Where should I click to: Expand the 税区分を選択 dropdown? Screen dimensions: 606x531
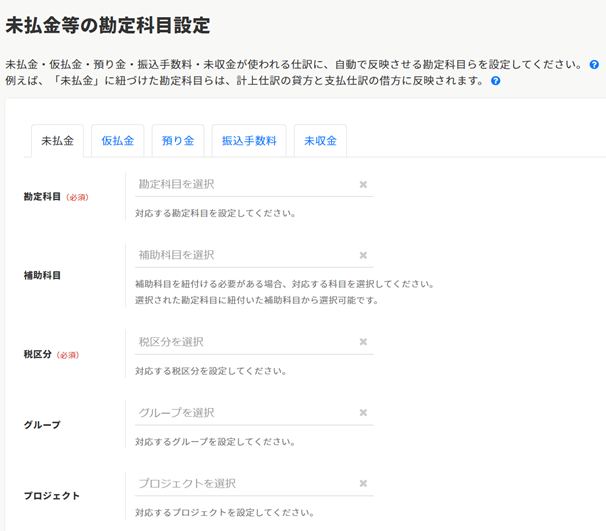pyautogui.click(x=245, y=342)
